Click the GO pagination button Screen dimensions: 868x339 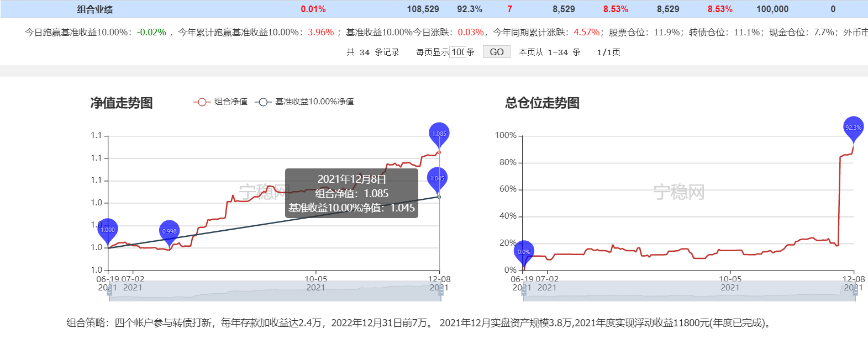(497, 52)
